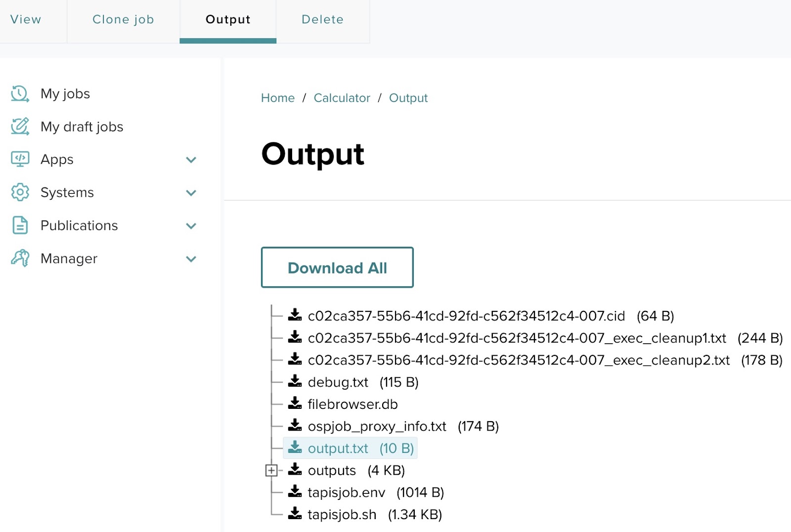Click the Publications document icon

tap(20, 225)
